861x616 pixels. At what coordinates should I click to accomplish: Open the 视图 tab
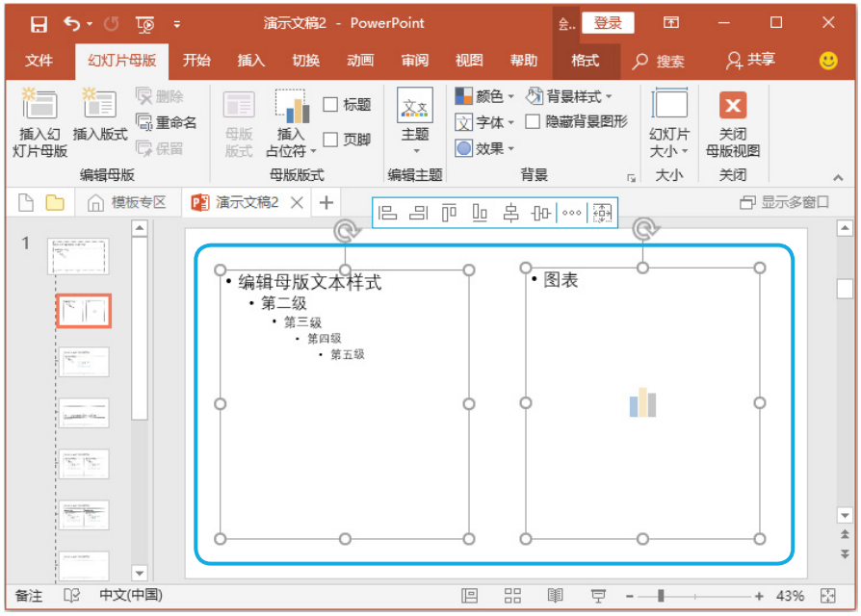[469, 61]
